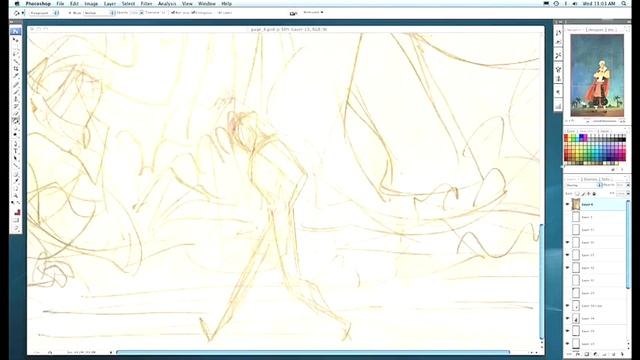This screenshot has height=360, width=640.
Task: Select the Eyedropper tool
Action: pos(16,181)
